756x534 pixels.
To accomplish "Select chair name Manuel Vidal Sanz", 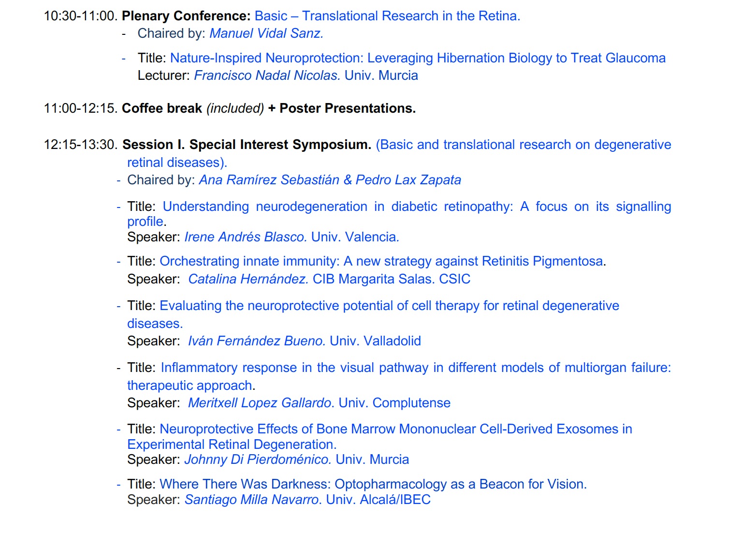I will pyautogui.click(x=266, y=33).
